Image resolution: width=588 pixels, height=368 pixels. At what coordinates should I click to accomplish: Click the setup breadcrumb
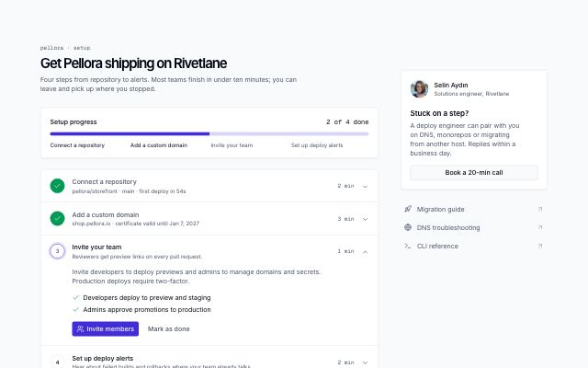pos(82,48)
